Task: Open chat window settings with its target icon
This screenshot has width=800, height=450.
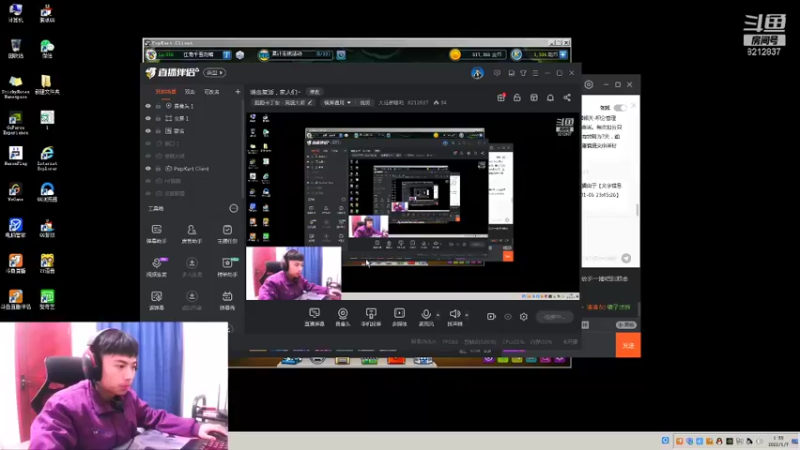Action: coord(589,85)
